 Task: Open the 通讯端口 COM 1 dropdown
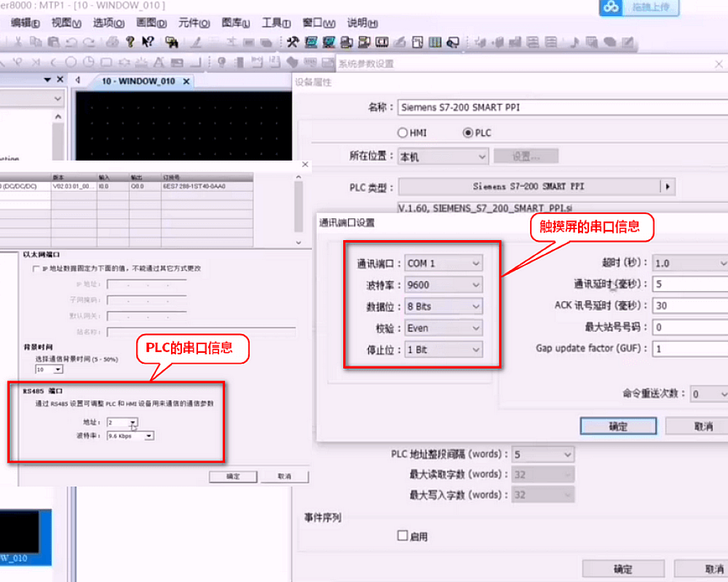click(443, 263)
